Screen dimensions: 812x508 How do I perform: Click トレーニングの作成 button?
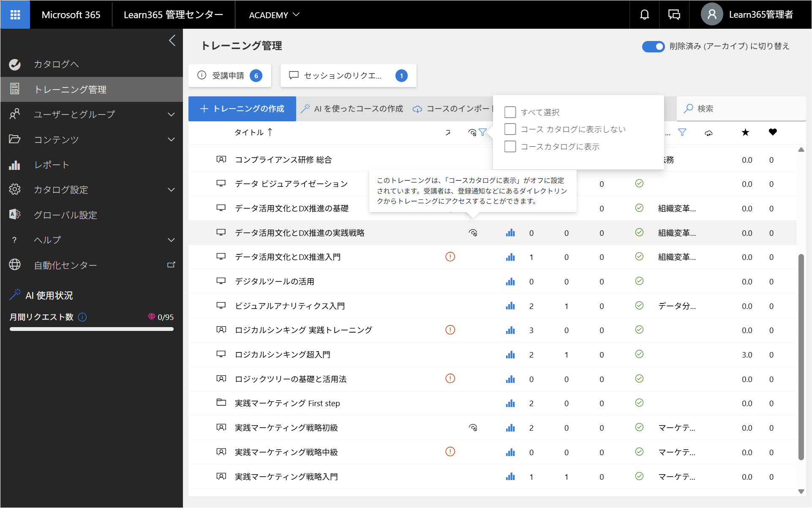242,109
